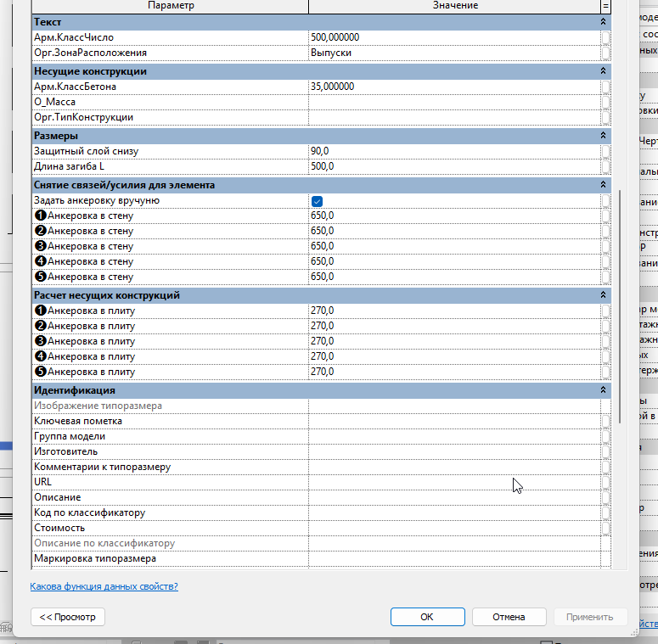The height and width of the screenshot is (644, 658).
Task: Click the Отмена button
Action: (509, 617)
